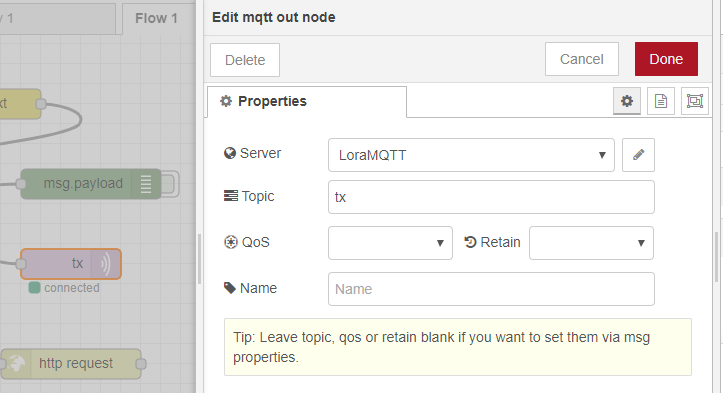Edit LoraMQTT server with pencil icon

[638, 155]
